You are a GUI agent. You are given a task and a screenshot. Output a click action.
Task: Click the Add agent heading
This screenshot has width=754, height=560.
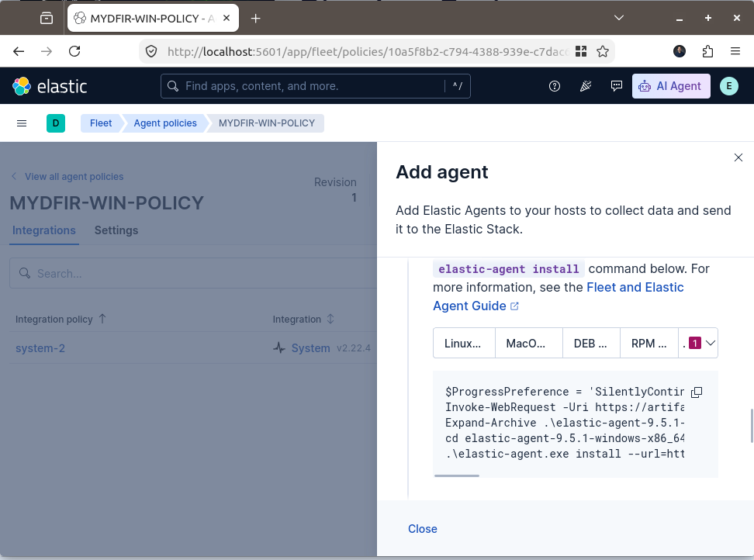coord(441,172)
